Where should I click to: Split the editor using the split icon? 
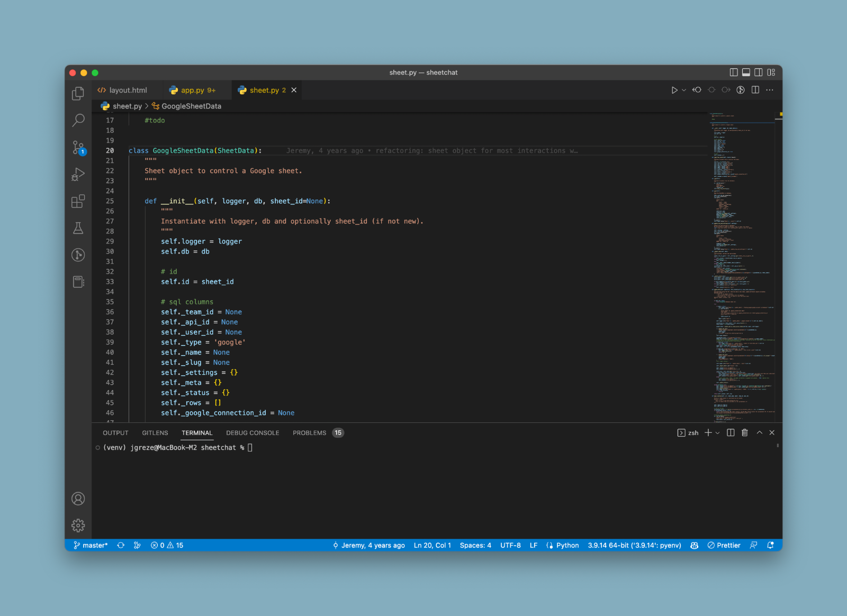click(x=755, y=90)
